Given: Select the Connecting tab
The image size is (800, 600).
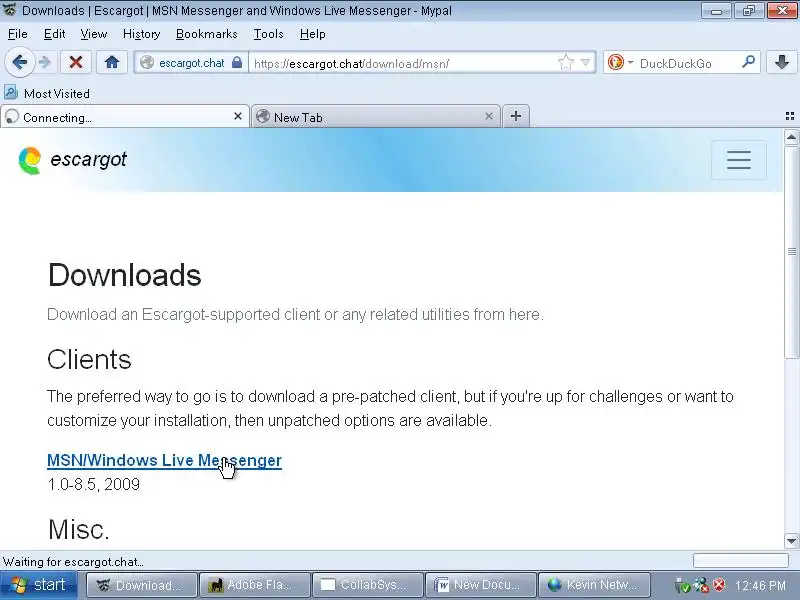Looking at the screenshot, I should [x=124, y=117].
